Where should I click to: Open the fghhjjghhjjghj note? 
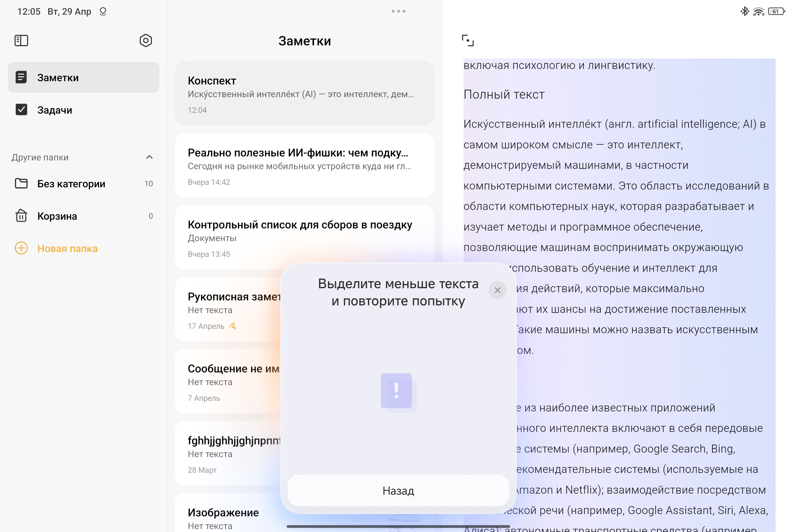pos(228,453)
